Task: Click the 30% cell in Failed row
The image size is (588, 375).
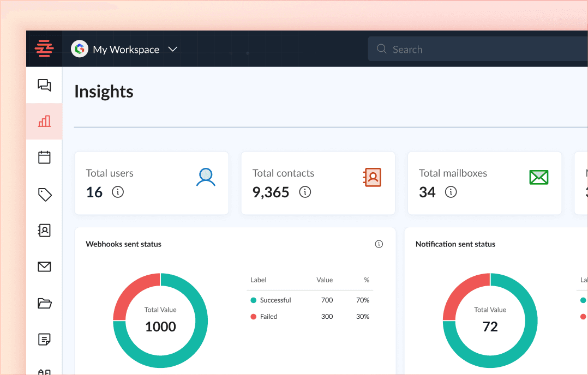Action: (x=363, y=317)
